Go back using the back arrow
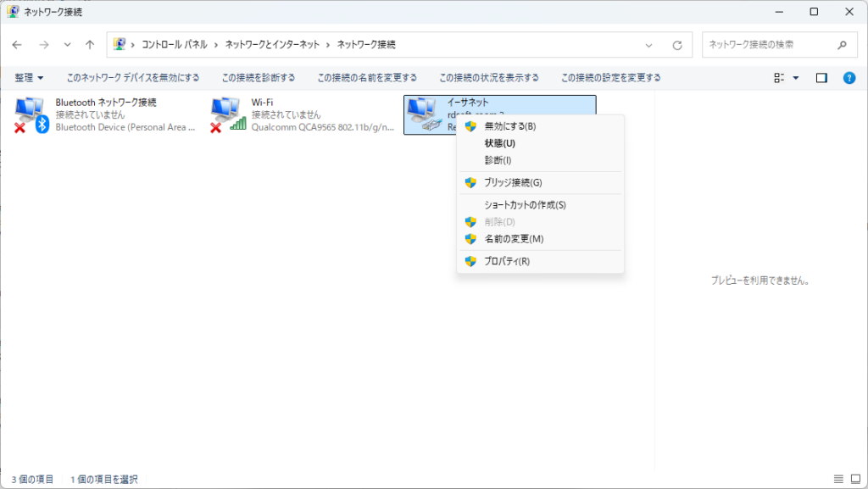868x489 pixels. 18,45
